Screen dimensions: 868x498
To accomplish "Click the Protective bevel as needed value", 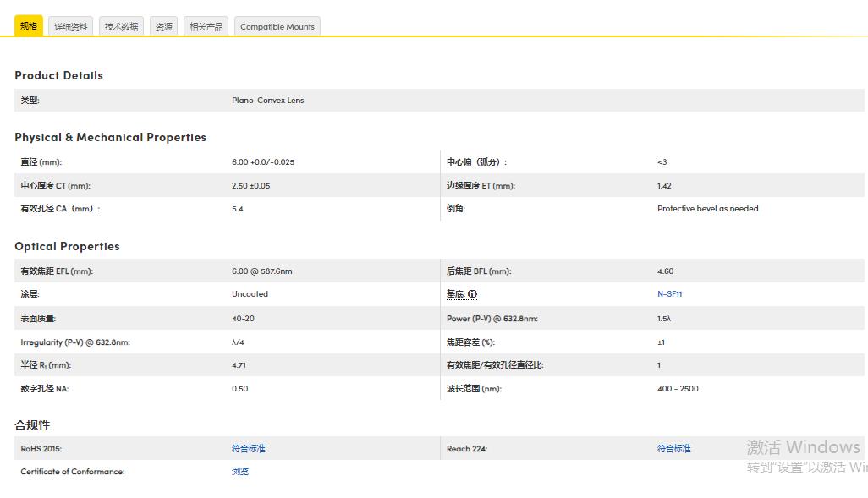I will [x=707, y=209].
